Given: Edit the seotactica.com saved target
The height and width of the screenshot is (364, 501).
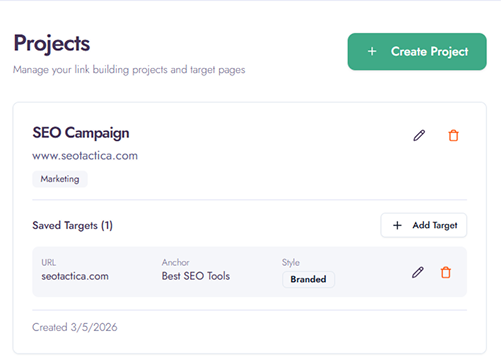Looking at the screenshot, I should (x=418, y=272).
